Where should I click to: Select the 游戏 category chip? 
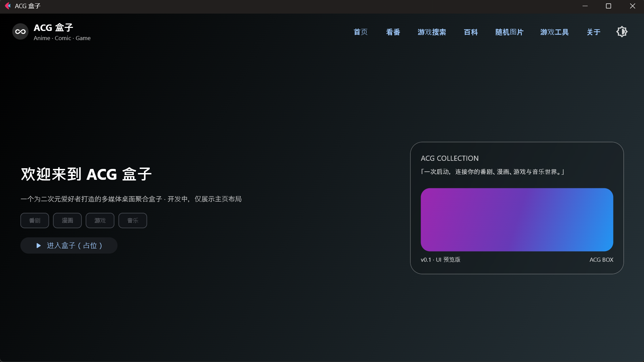point(100,220)
